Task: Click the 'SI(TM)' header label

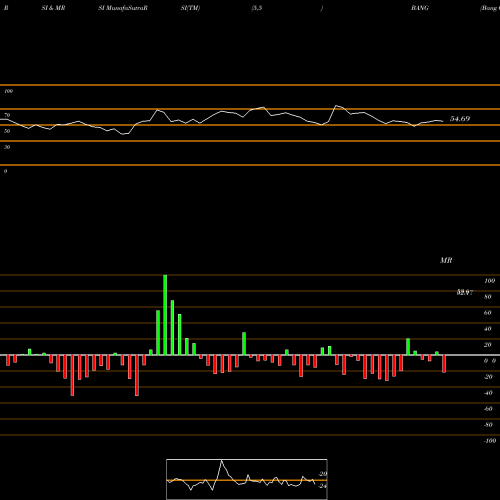Action: [190, 8]
